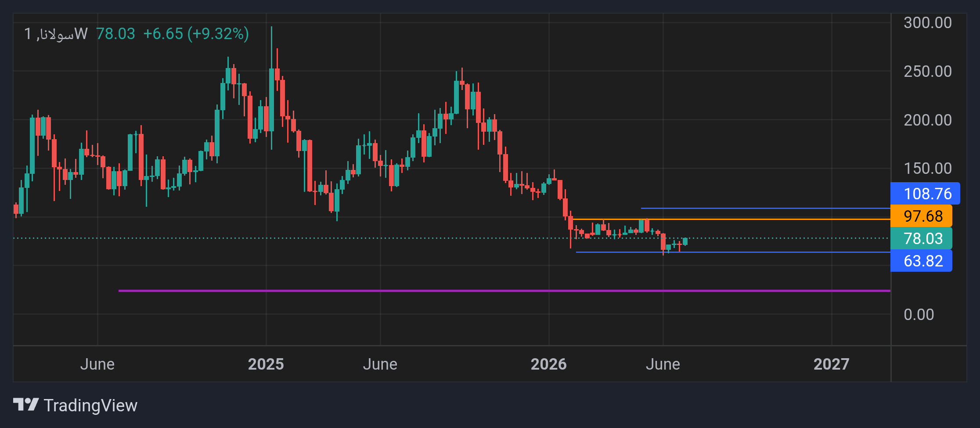Screen dimensions: 980x428
Task: Select the green 78.03 current price tag
Action: [921, 238]
